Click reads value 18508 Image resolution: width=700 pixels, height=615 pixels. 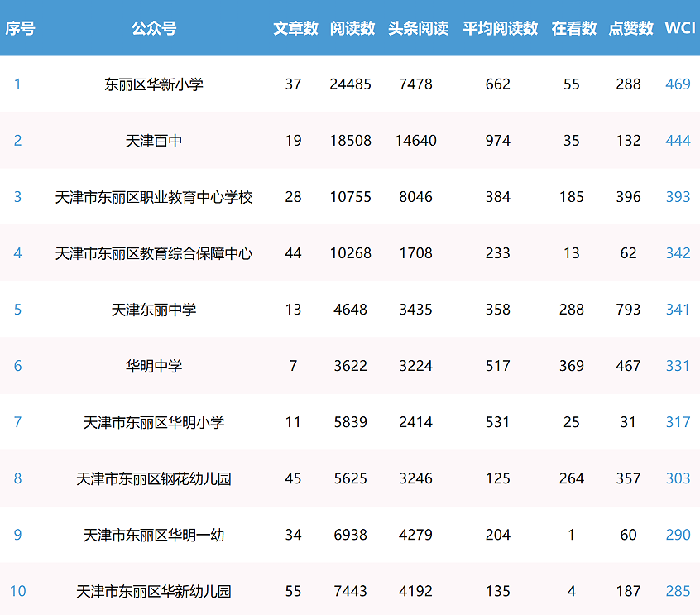tap(351, 140)
